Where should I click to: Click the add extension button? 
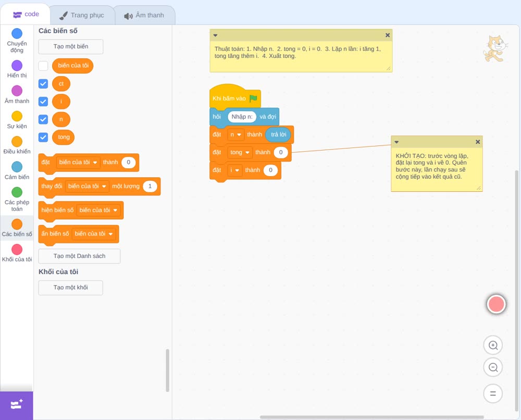[x=17, y=405]
